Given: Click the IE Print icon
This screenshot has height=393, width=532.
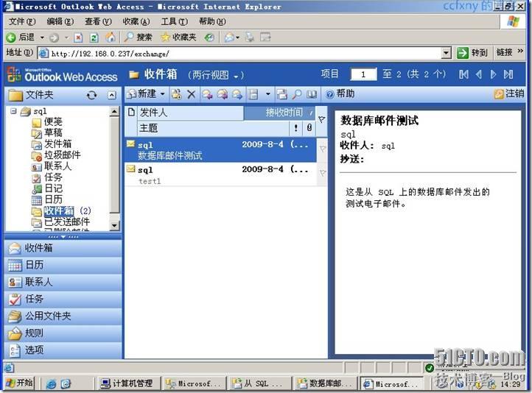Looking at the screenshot, I should pos(250,37).
